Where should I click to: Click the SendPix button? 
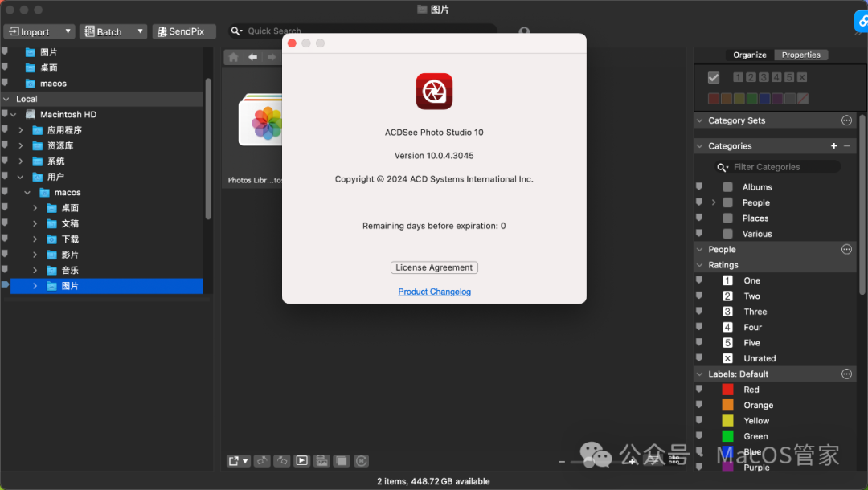click(x=184, y=31)
